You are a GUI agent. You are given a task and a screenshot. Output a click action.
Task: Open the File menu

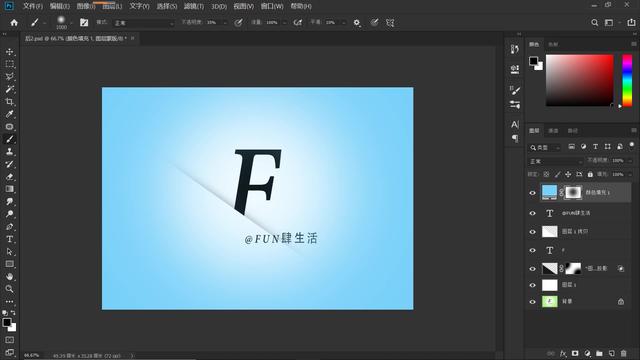(x=33, y=6)
